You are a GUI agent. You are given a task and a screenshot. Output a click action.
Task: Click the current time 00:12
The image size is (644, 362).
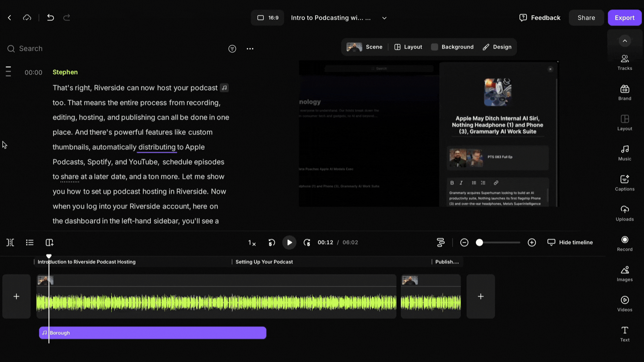325,242
